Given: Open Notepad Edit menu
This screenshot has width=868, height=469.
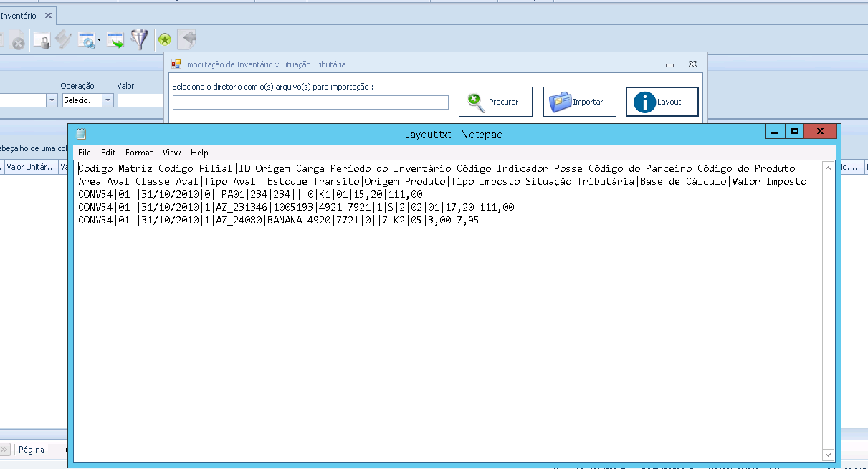Looking at the screenshot, I should [x=108, y=153].
